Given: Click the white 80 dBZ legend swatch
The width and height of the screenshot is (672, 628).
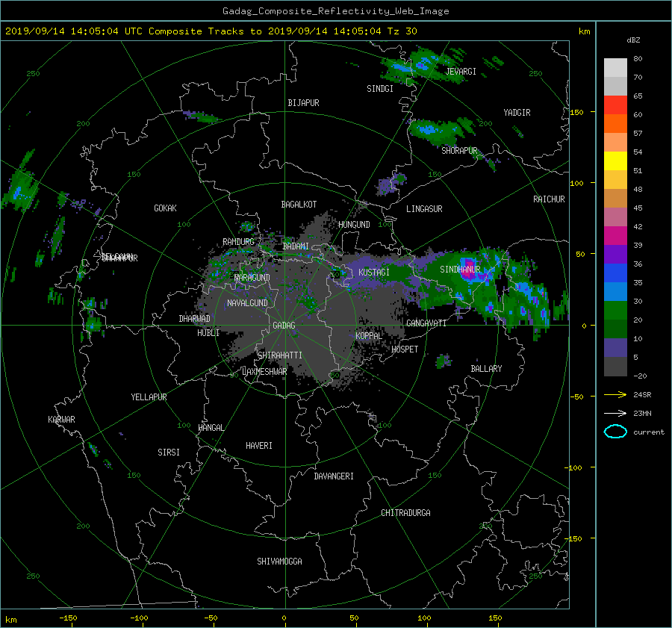Looking at the screenshot, I should [x=615, y=68].
